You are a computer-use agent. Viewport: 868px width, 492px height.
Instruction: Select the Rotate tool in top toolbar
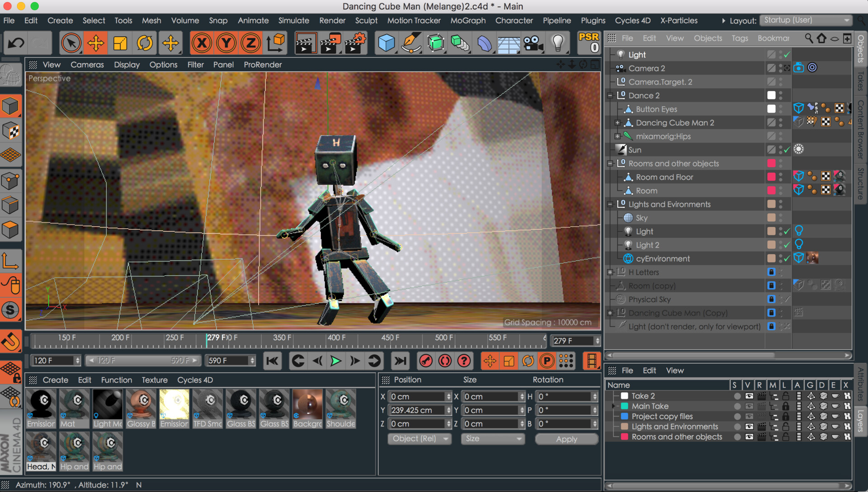[145, 43]
